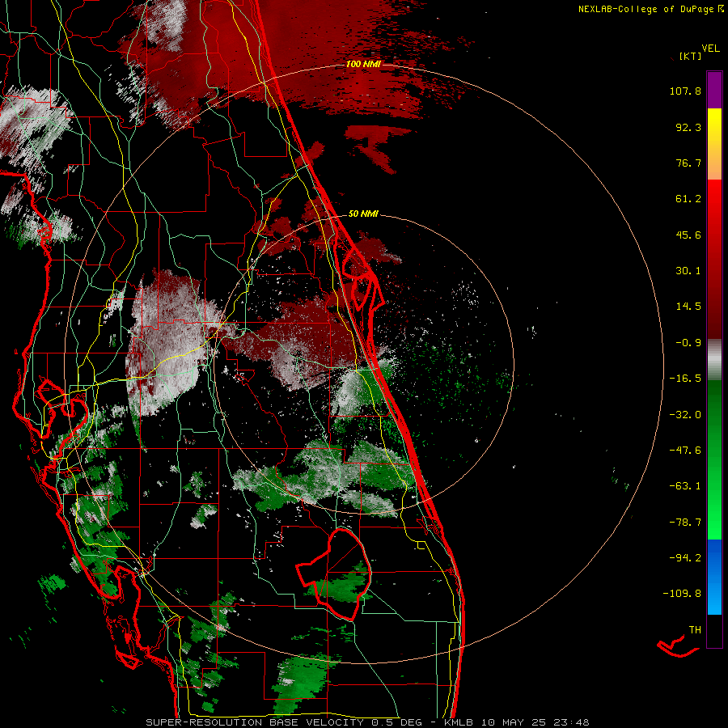Image resolution: width=728 pixels, height=728 pixels.
Task: Click the 30.1 scale value
Action: [x=688, y=271]
